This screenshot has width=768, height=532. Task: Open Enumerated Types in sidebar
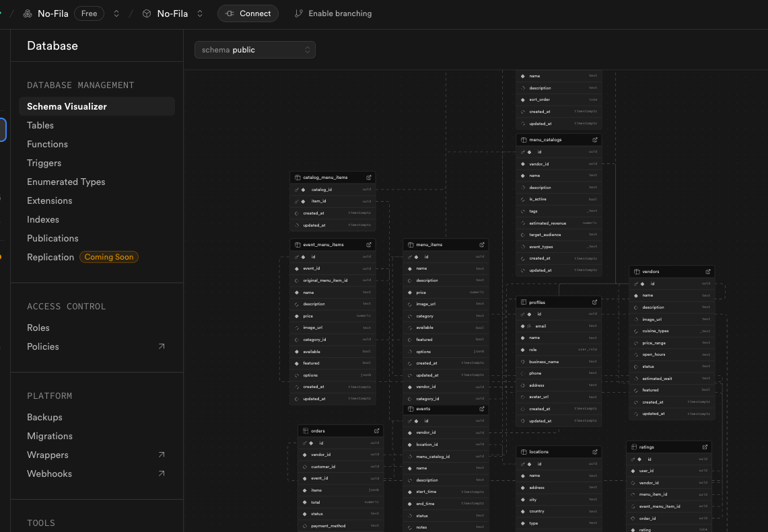point(66,182)
